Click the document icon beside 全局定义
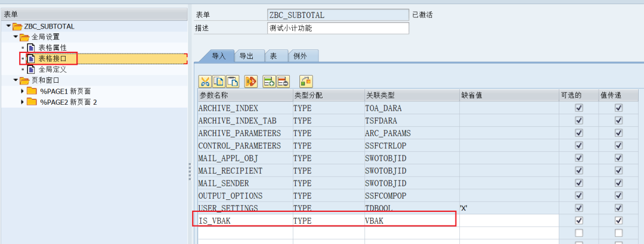644x244 pixels. [31, 70]
